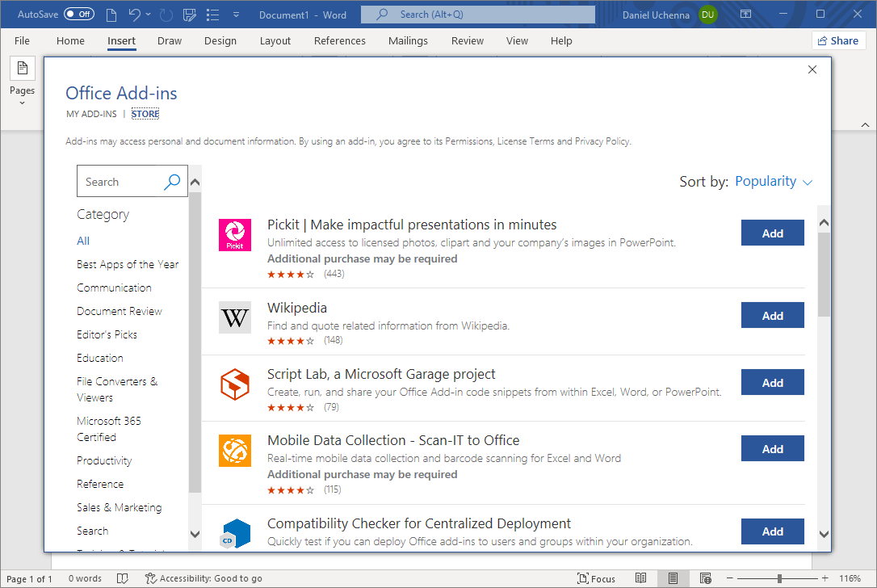Switch to MY ADD-INS tab
This screenshot has width=877, height=588.
coord(91,114)
